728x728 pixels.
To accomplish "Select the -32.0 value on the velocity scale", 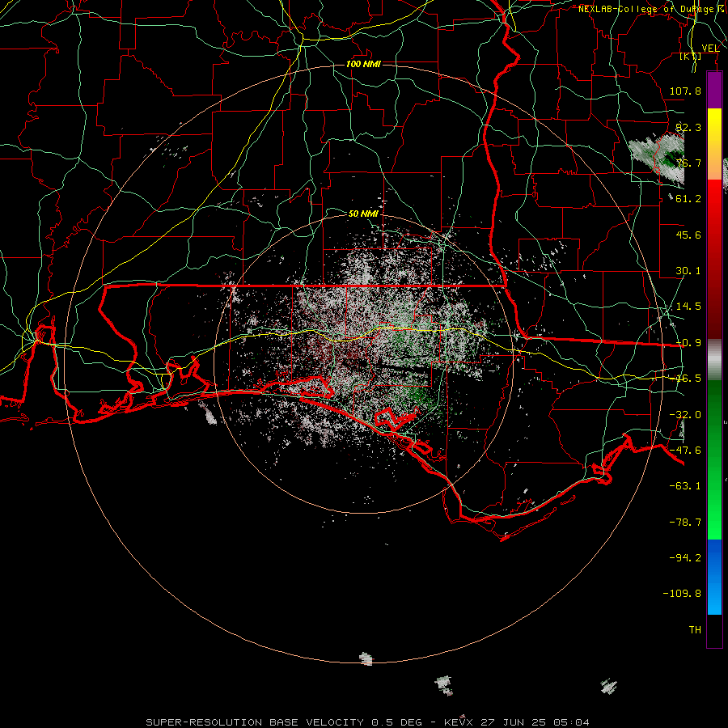I will 685,415.
